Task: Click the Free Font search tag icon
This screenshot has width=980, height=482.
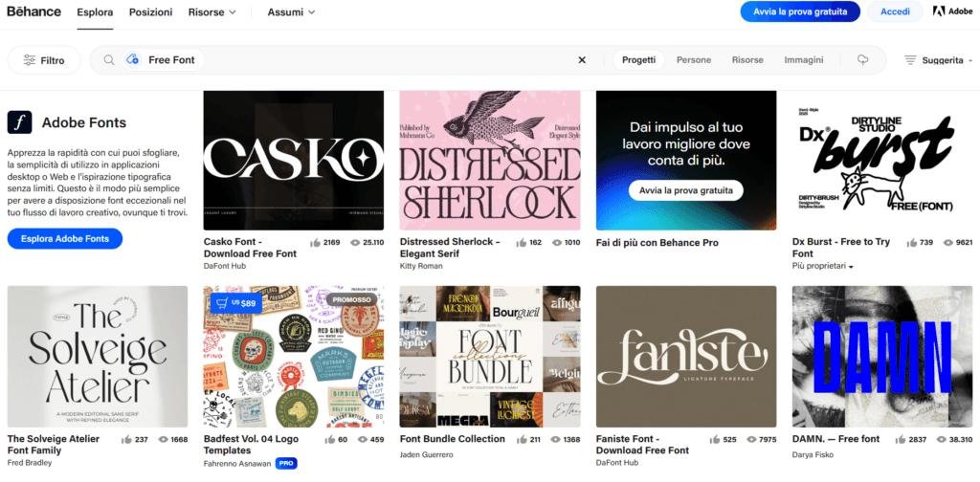Action: pyautogui.click(x=132, y=60)
